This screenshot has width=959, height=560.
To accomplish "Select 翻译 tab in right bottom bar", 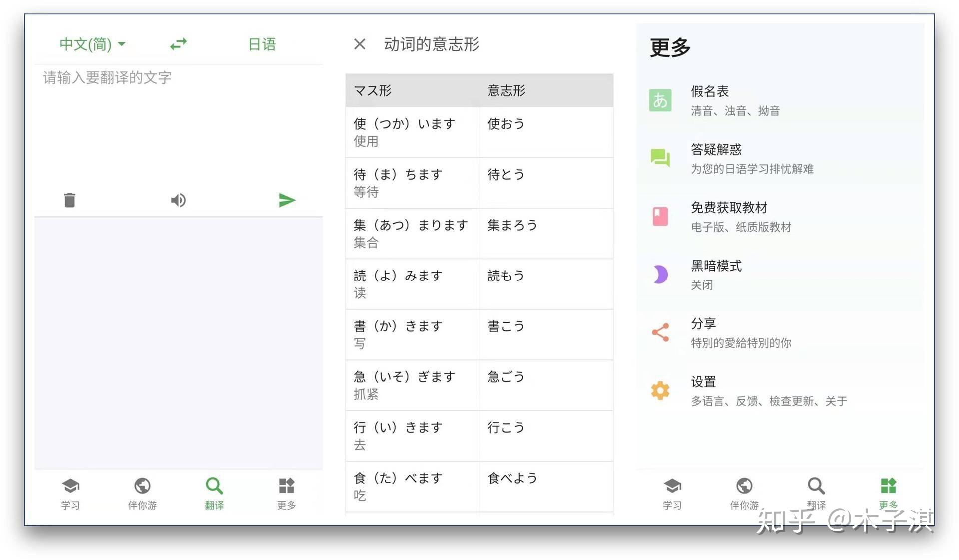I will [x=816, y=493].
